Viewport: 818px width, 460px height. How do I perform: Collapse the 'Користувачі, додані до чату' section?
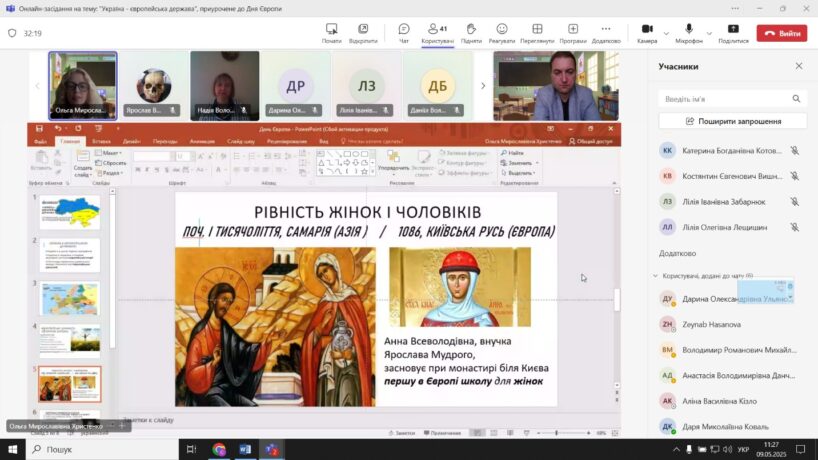(x=655, y=275)
